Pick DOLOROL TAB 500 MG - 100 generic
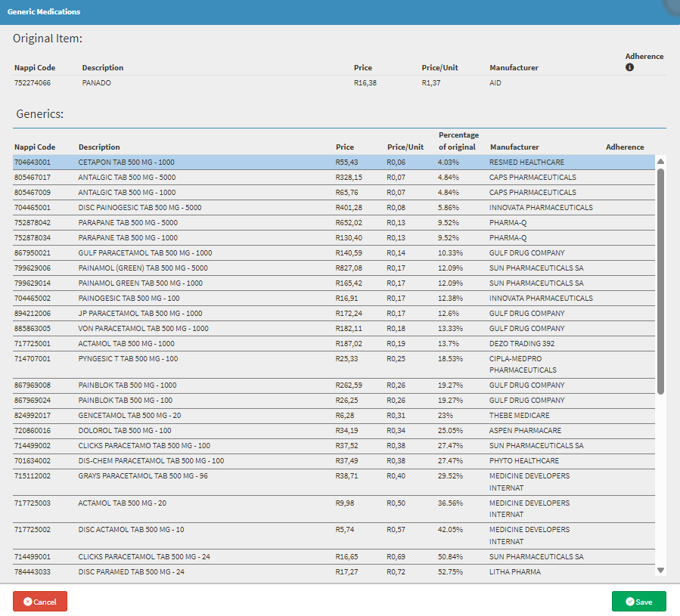Image resolution: width=680 pixels, height=616 pixels. click(x=125, y=431)
